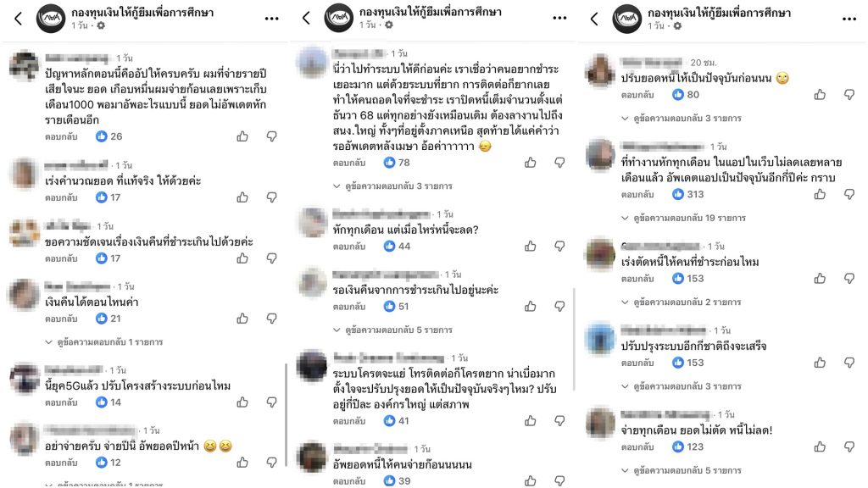
Task: Thumbs-down the comment with 21 likes
Action: click(272, 319)
